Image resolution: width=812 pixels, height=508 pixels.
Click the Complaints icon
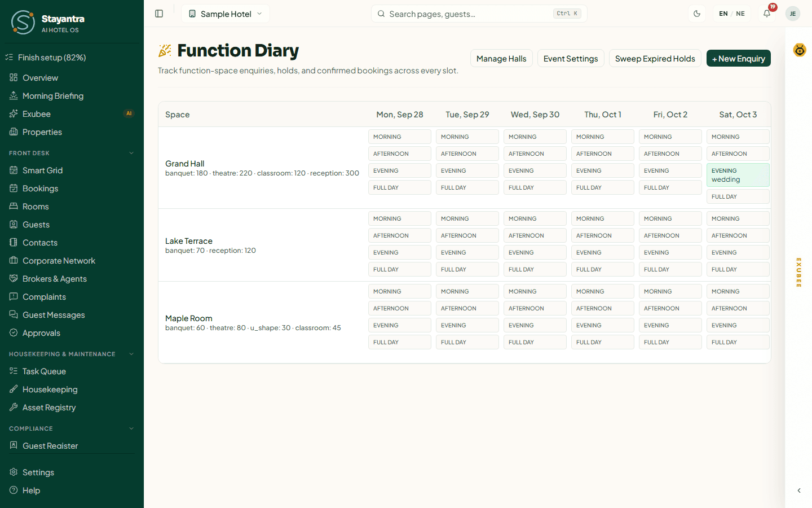[14, 297]
